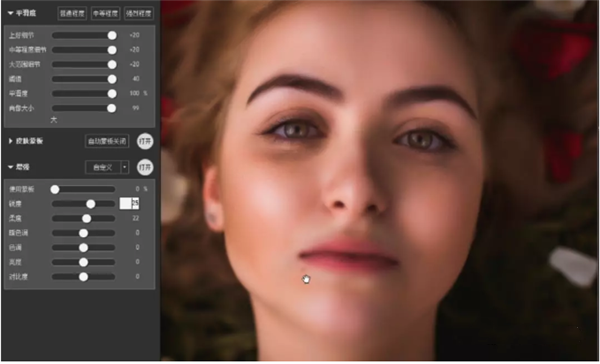Image resolution: width=600 pixels, height=364 pixels.
Task: Open the 自定义 preset dropdown arrow
Action: point(125,167)
